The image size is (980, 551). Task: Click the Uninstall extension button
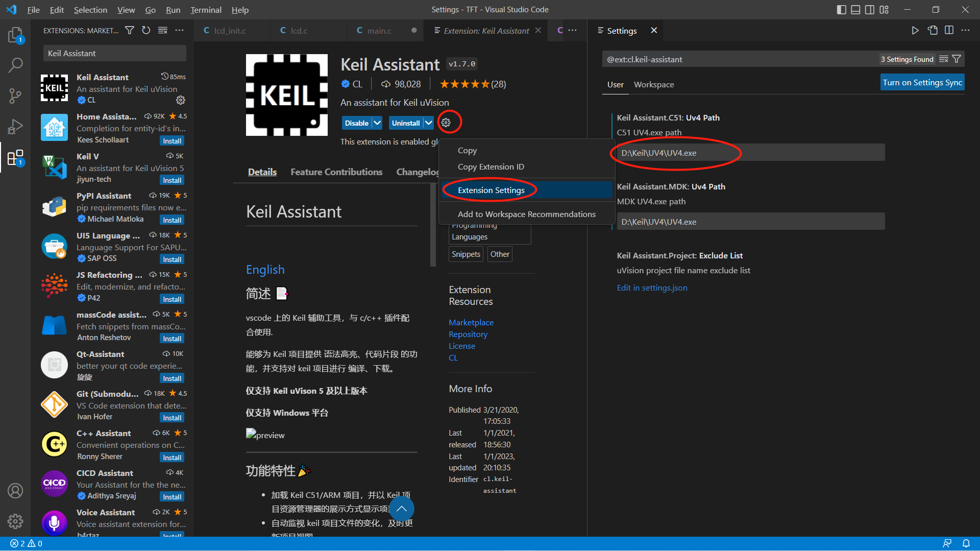click(406, 123)
